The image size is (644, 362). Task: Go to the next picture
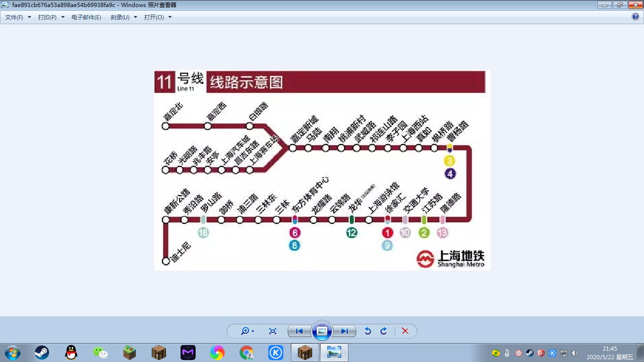[344, 331]
